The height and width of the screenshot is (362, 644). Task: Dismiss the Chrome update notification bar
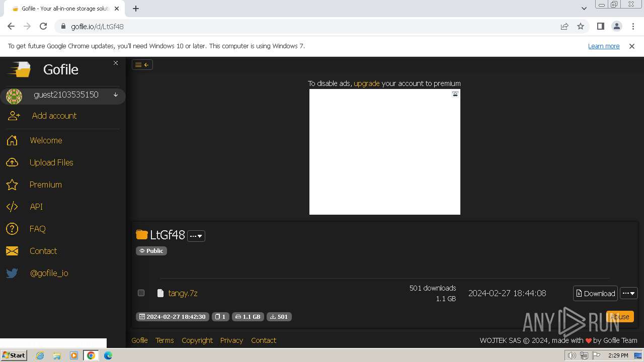[x=632, y=46]
